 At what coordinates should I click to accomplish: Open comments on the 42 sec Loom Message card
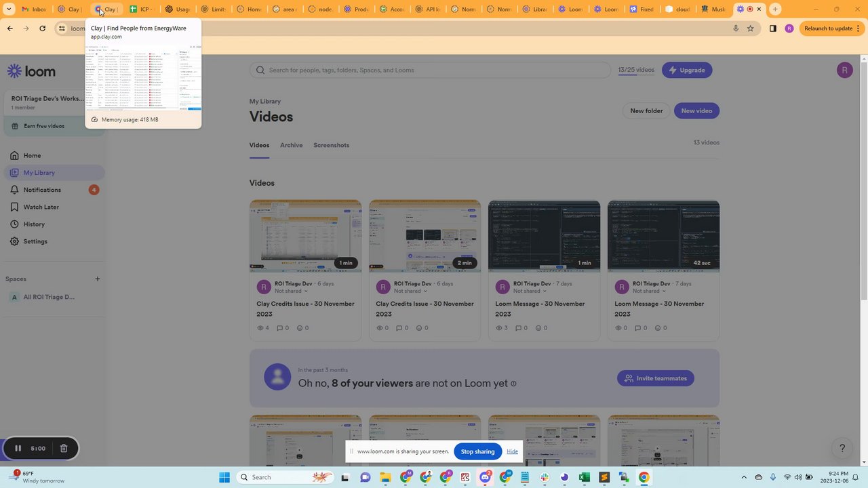pyautogui.click(x=638, y=328)
